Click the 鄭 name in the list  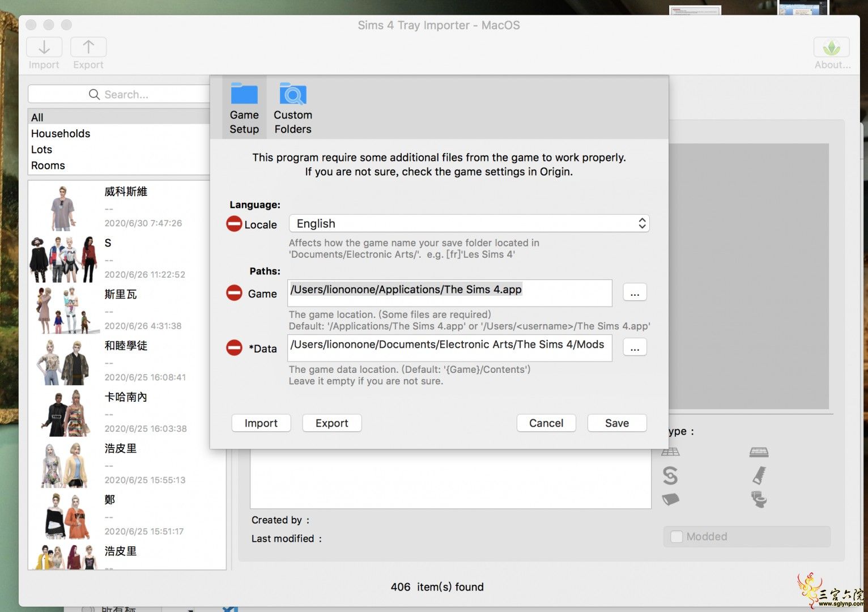point(110,500)
